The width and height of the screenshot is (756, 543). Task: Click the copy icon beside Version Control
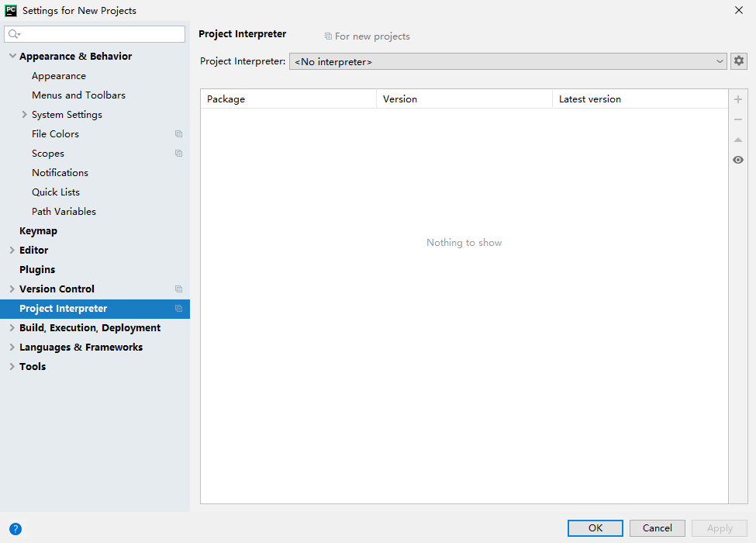click(179, 289)
